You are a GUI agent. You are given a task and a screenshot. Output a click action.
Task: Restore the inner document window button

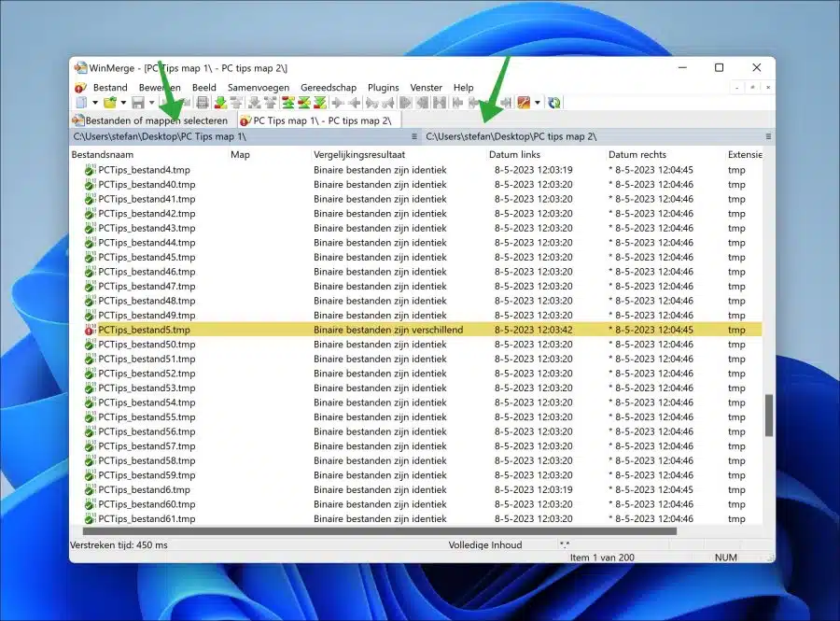(x=752, y=88)
